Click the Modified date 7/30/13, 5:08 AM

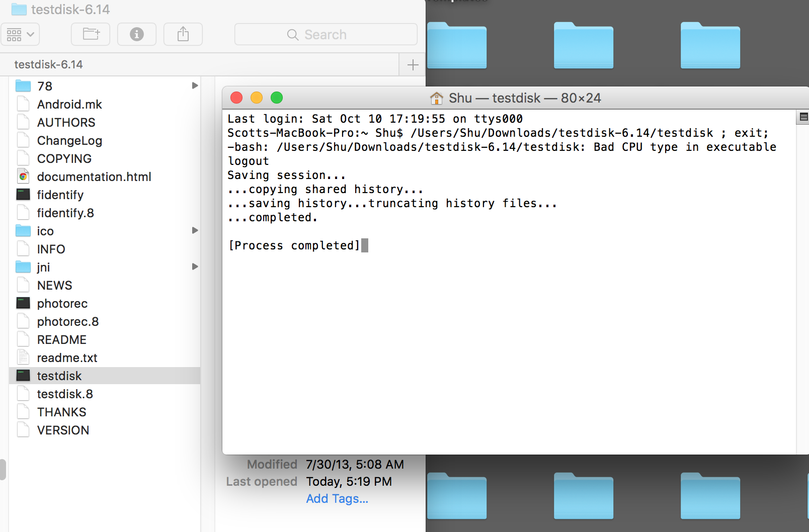coord(355,464)
